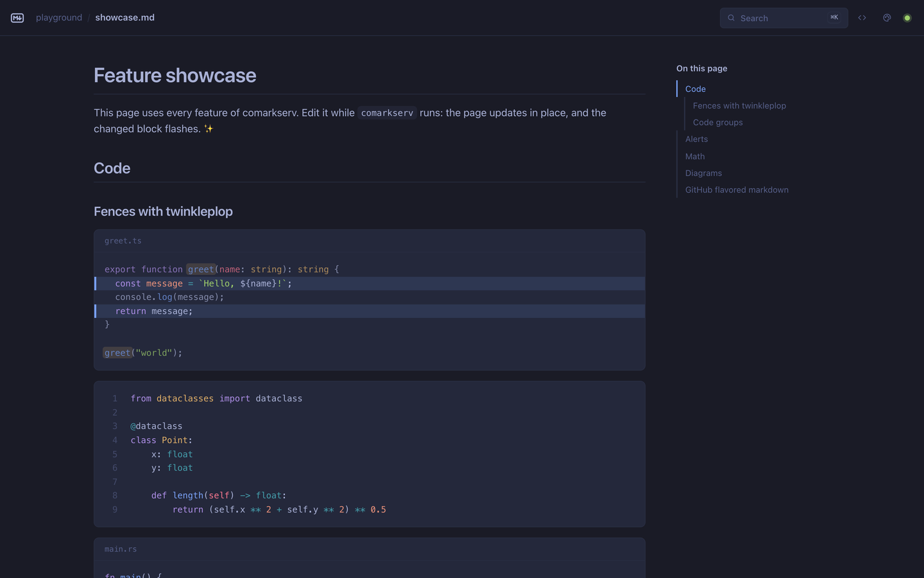
Task: Click the highlighted const message line
Action: [370, 283]
